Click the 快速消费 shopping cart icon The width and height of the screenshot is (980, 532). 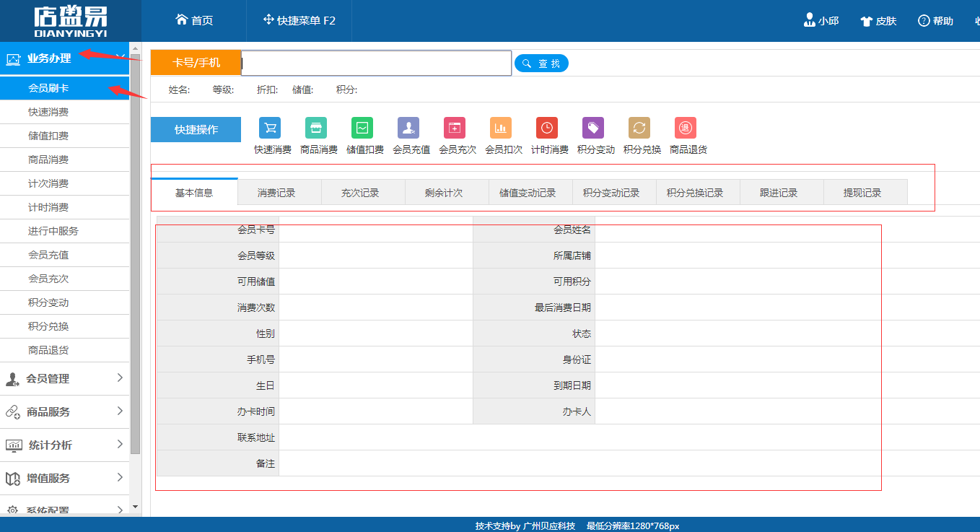[270, 128]
